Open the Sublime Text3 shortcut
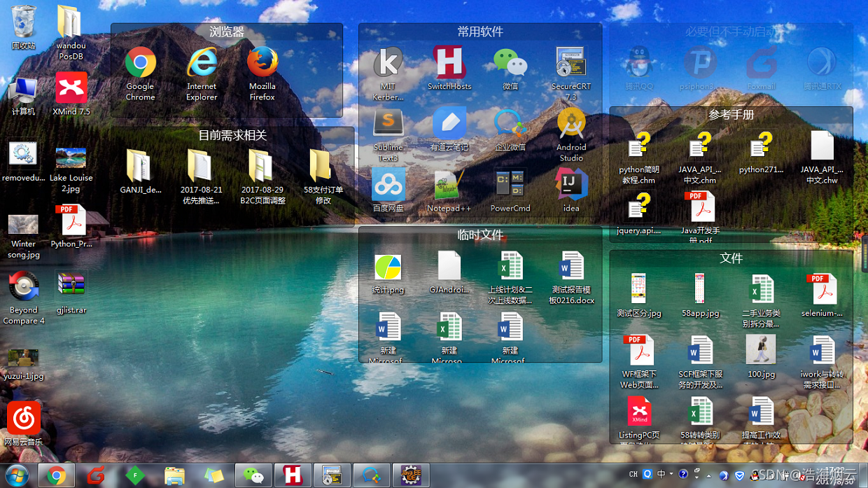Viewport: 868px width, 488px height. pos(388,123)
